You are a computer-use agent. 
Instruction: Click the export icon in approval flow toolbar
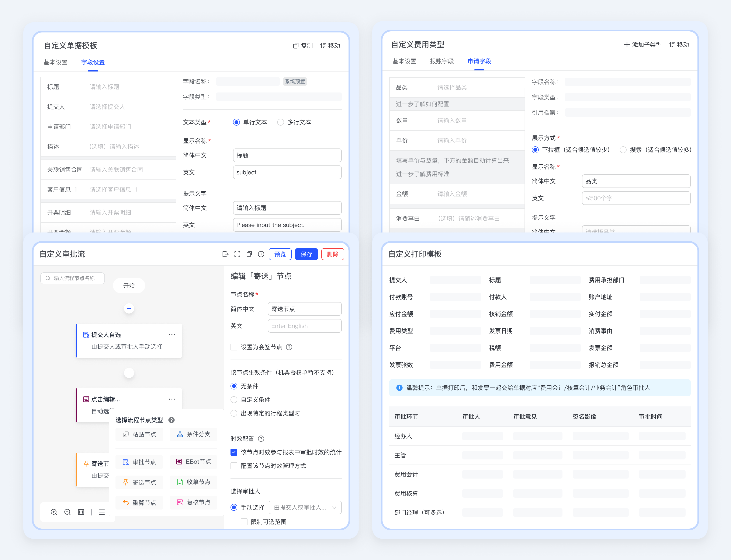225,254
